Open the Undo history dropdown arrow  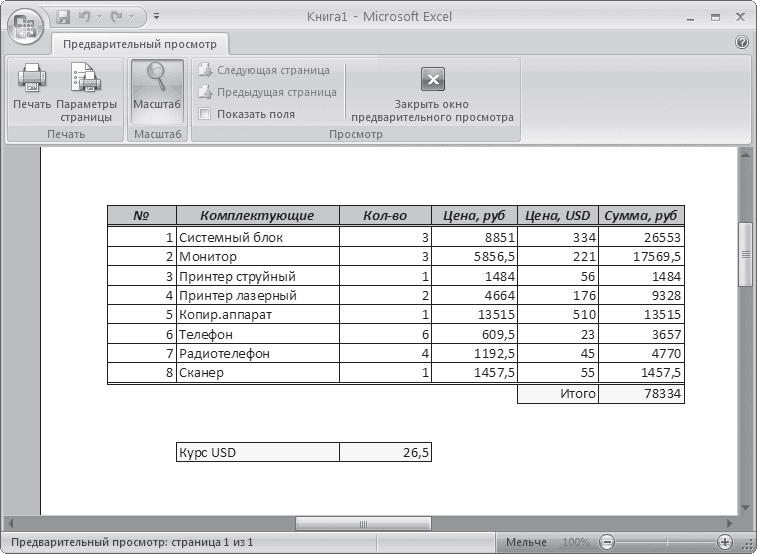click(x=99, y=17)
